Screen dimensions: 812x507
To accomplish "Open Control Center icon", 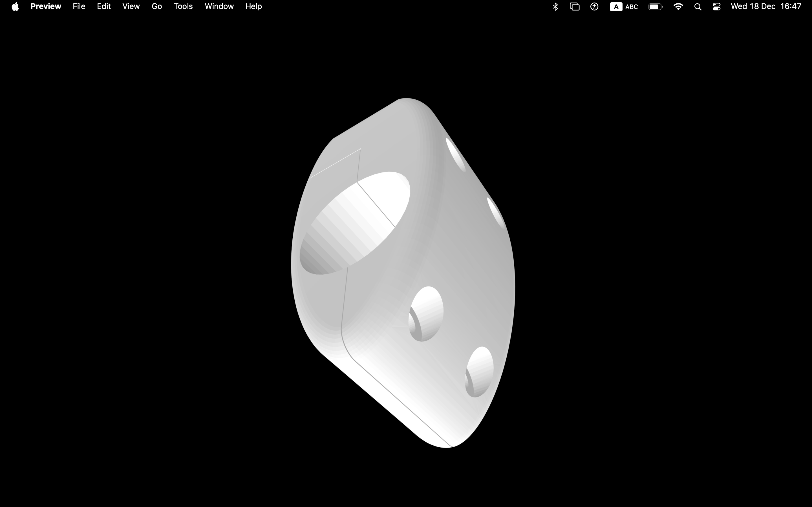I will tap(717, 7).
